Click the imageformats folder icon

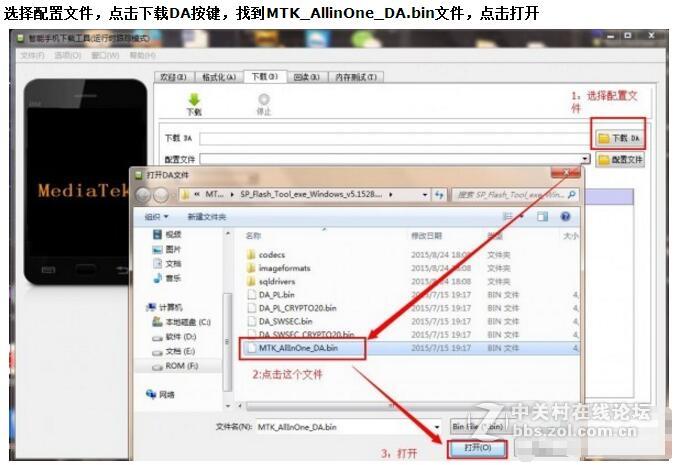tap(251, 268)
